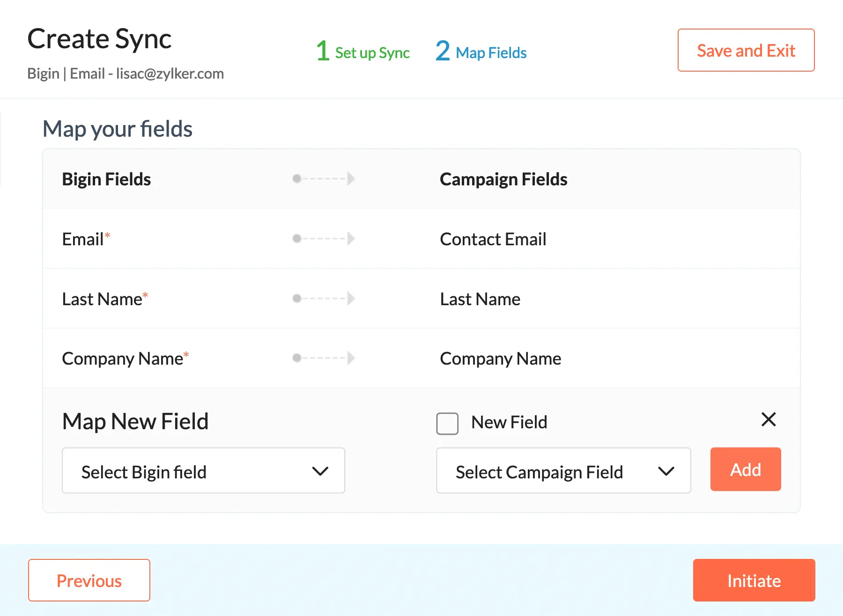This screenshot has width=843, height=616.
Task: Close the Map New Field panel
Action: 769,419
